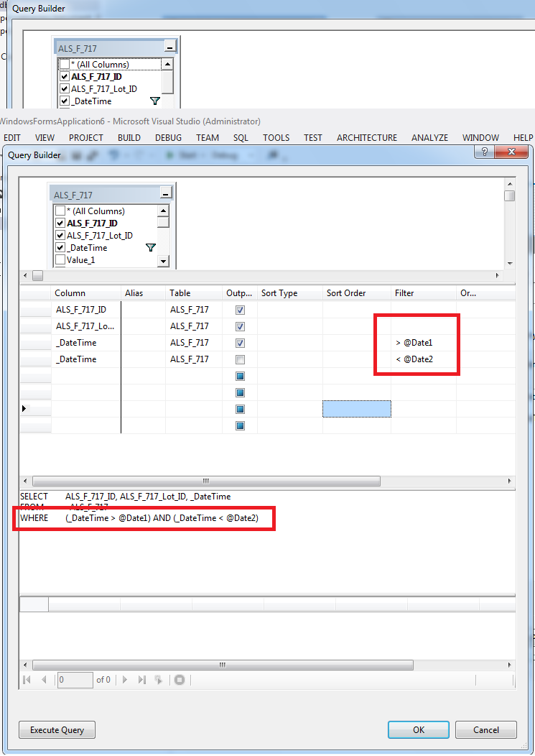Click Execute Query button
Viewport: 535px width, 756px height.
tap(57, 729)
